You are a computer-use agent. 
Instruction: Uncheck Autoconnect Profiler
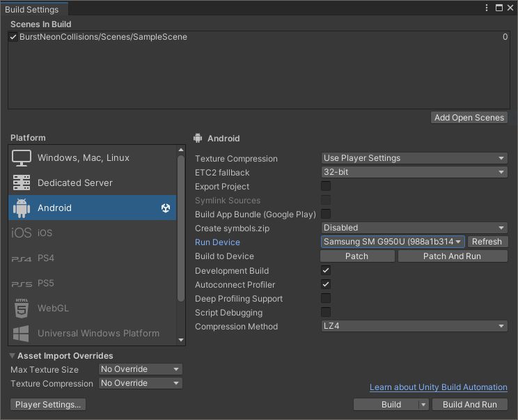pyautogui.click(x=326, y=284)
